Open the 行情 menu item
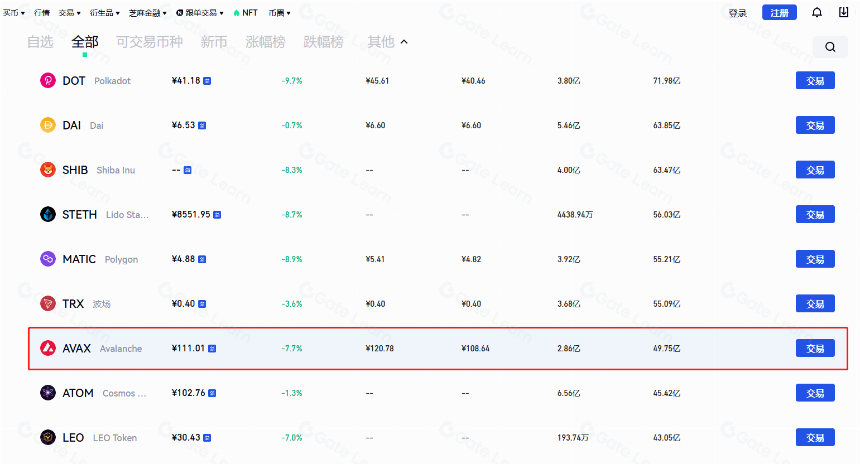Screen dimensions: 860x464 click(42, 13)
